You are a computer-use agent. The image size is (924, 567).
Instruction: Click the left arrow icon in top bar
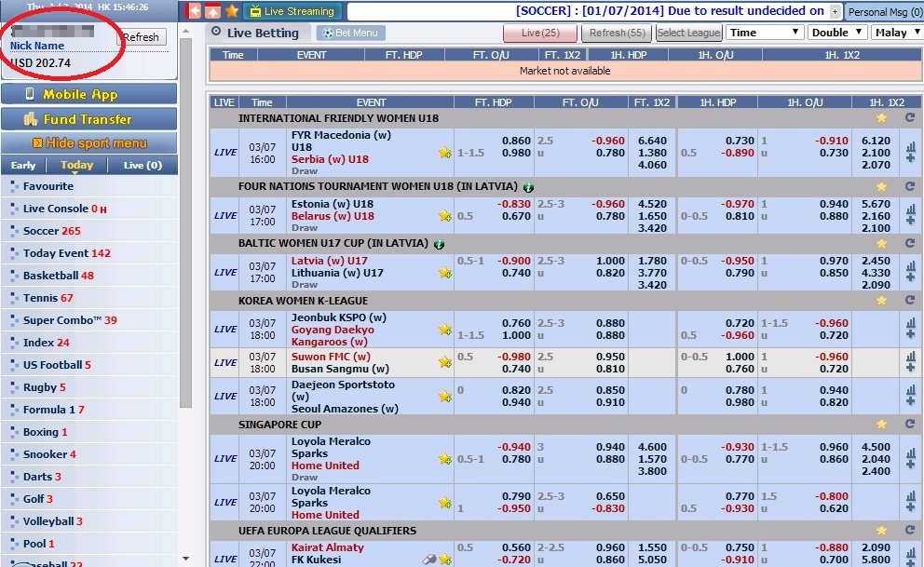[x=194, y=10]
